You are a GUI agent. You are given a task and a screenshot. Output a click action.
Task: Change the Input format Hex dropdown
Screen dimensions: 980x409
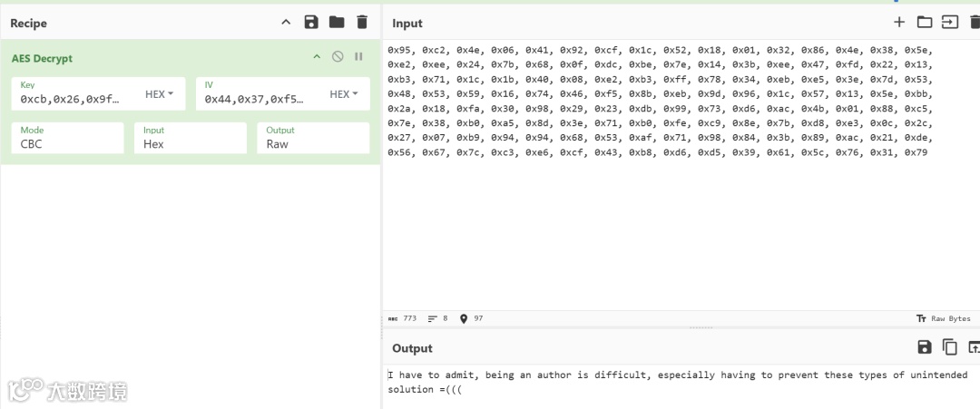[x=191, y=138]
